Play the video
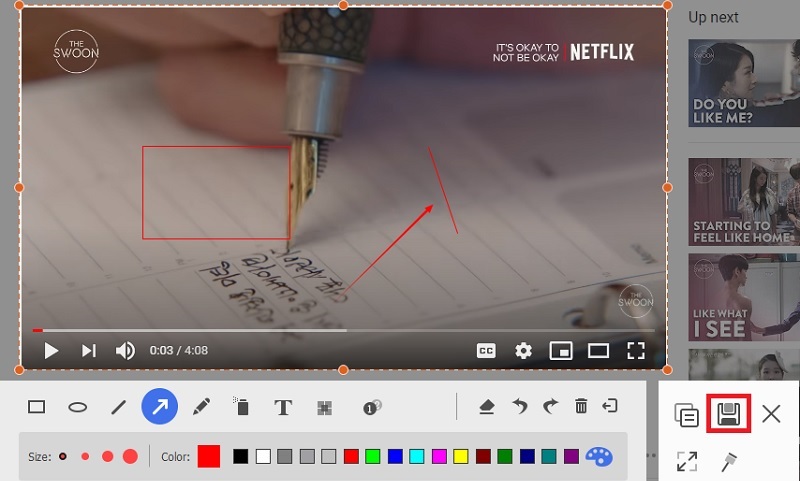The height and width of the screenshot is (481, 800). pyautogui.click(x=51, y=350)
